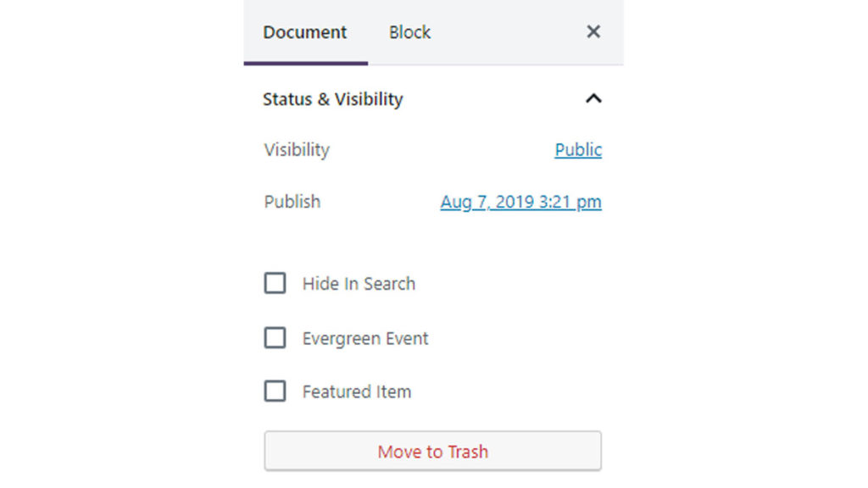Viewport: 868px width, 488px height.
Task: Click the Featured Item label text
Action: click(356, 392)
